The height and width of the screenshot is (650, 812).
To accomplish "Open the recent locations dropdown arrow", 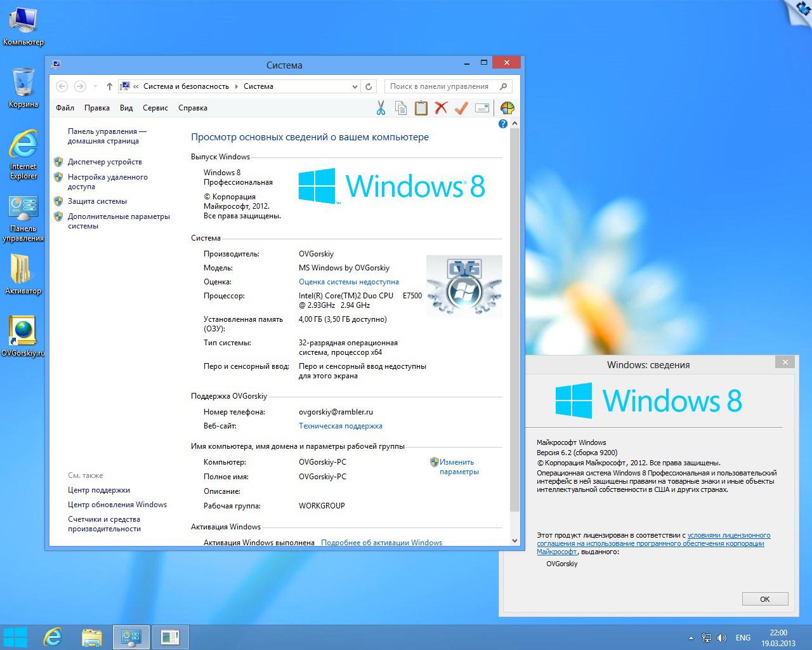I will 95,86.
